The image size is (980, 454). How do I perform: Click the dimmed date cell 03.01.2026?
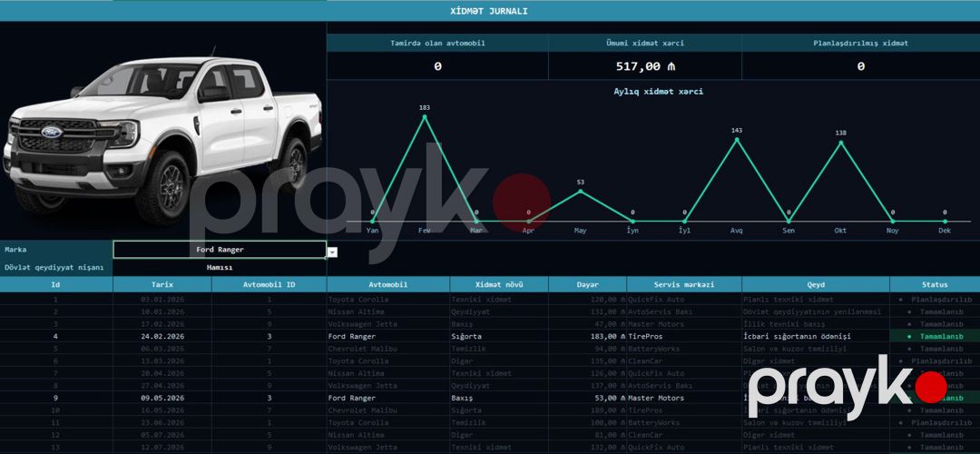click(x=162, y=300)
